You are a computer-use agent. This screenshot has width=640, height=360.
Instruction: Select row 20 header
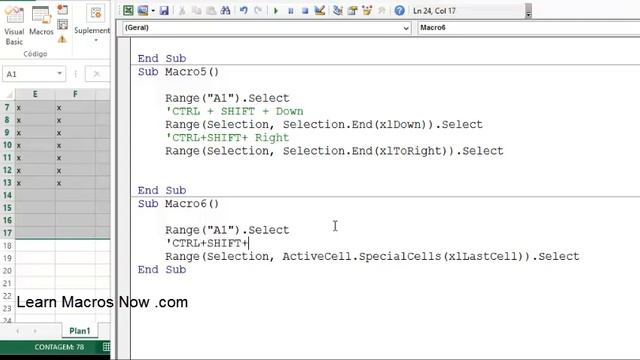[7, 271]
